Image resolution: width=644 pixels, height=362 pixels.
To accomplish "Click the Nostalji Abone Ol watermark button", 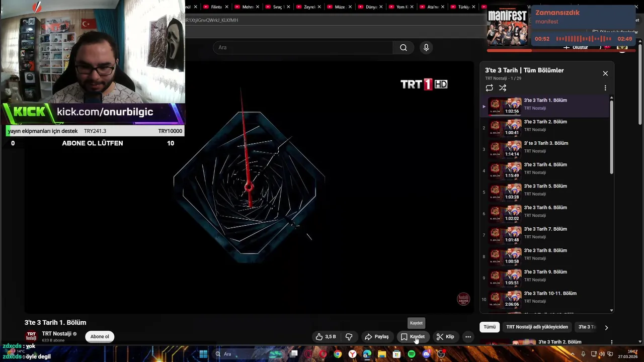I will [x=463, y=299].
